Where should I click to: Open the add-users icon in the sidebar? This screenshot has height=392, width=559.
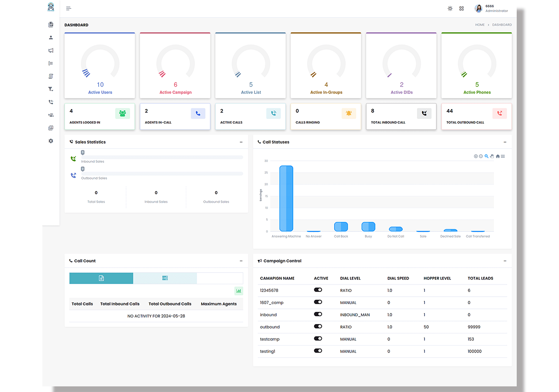[51, 115]
